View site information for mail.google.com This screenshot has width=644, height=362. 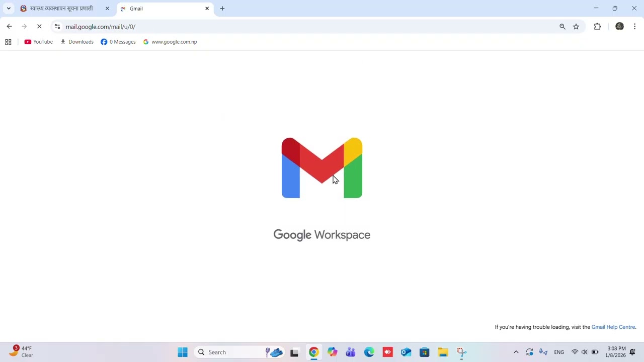57,27
